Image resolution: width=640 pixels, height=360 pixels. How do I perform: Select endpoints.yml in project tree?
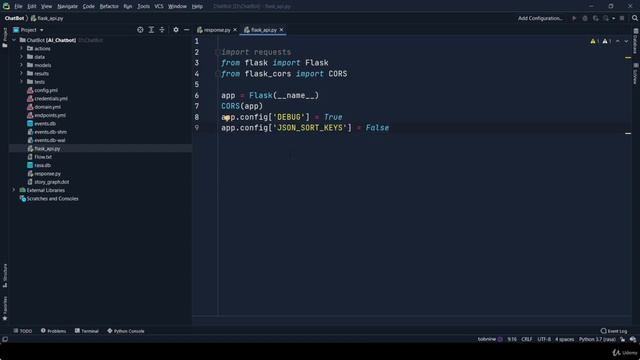coord(50,115)
